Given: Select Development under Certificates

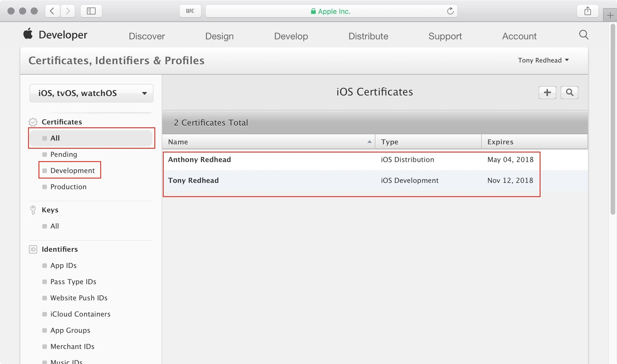Looking at the screenshot, I should coord(72,170).
